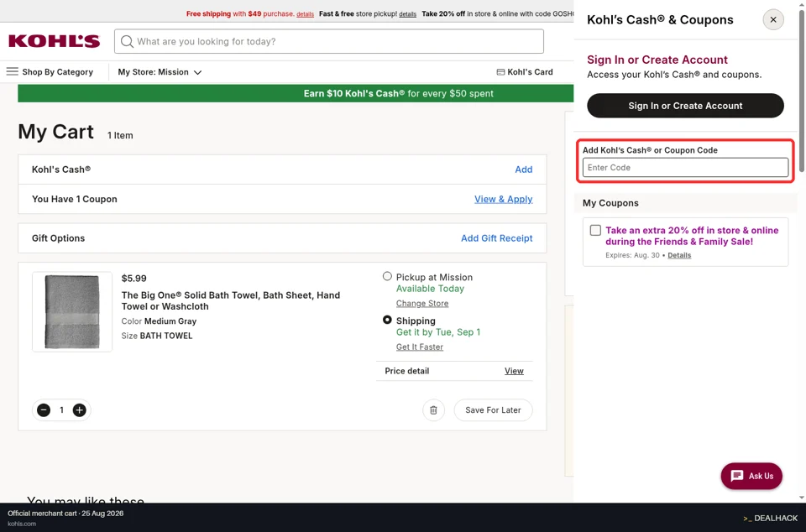Select the Shipping delivery option
This screenshot has height=532, width=806.
[x=387, y=320]
